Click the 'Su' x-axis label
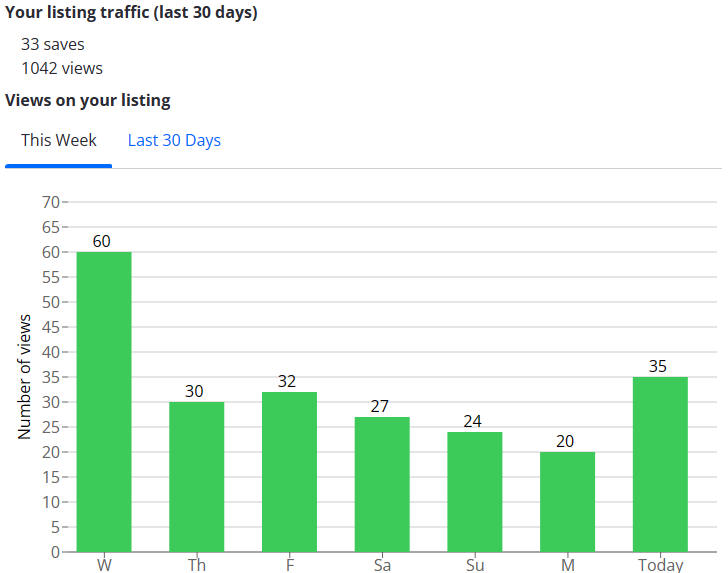This screenshot has height=573, width=728. point(474,565)
